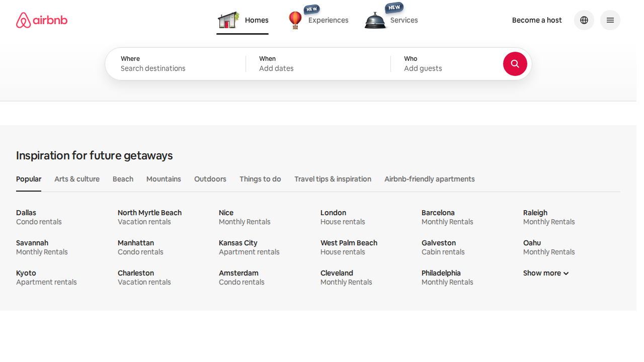Image resolution: width=644 pixels, height=362 pixels.
Task: Open the Mountains tab
Action: (164, 179)
